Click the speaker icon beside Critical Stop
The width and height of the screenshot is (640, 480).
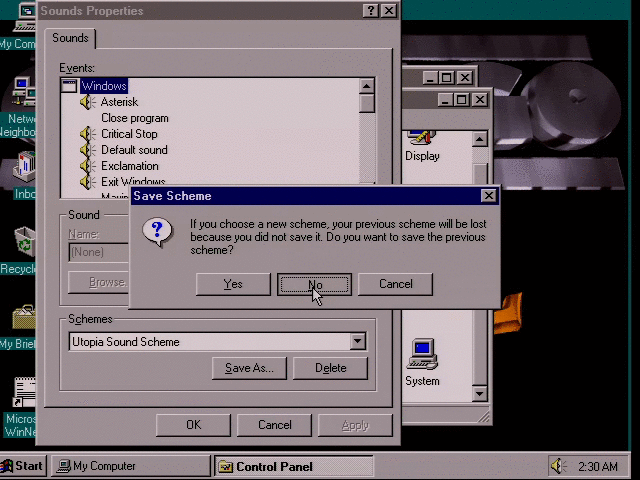pos(87,134)
